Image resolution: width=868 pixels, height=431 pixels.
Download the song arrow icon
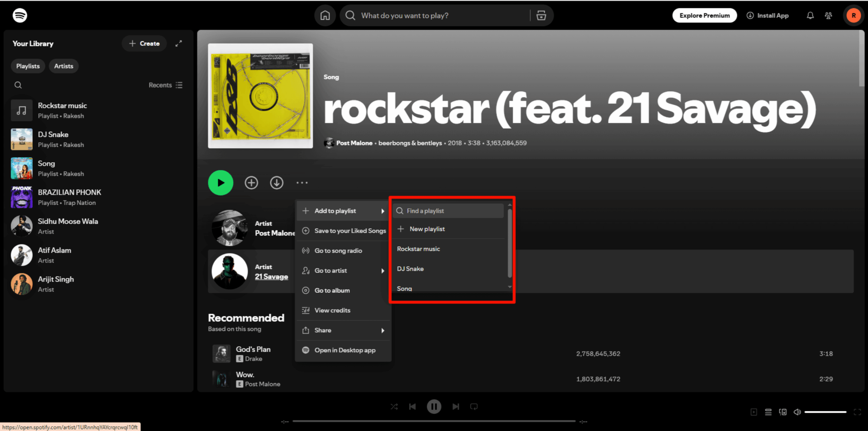pyautogui.click(x=277, y=183)
